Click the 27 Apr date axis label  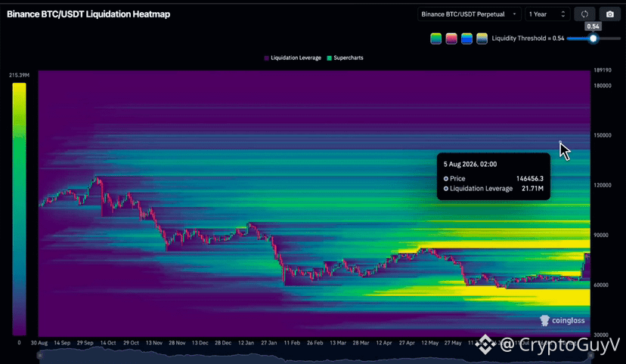click(x=407, y=343)
